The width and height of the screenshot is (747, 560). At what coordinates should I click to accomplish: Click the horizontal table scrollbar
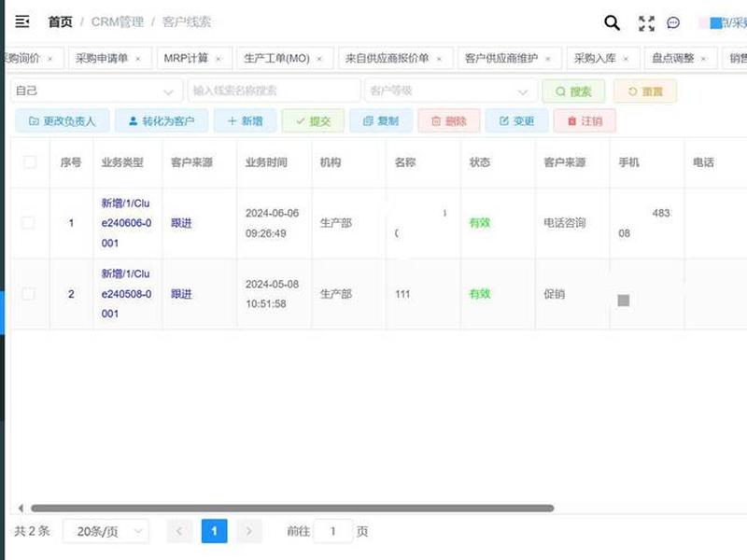[292, 508]
